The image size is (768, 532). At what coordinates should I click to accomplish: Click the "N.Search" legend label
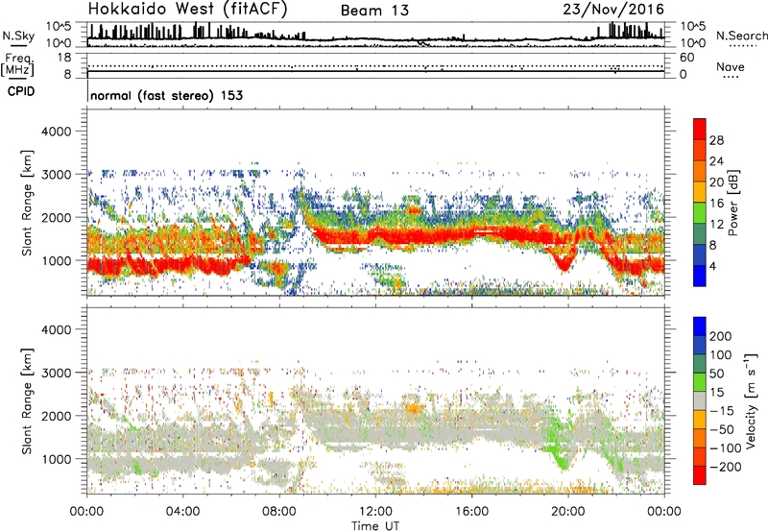tap(741, 36)
